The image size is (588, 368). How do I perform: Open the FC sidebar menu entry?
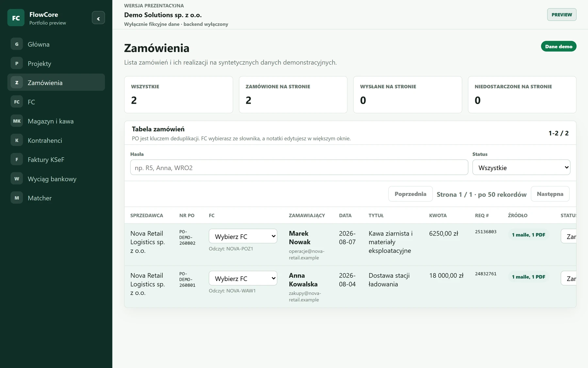coord(56,102)
